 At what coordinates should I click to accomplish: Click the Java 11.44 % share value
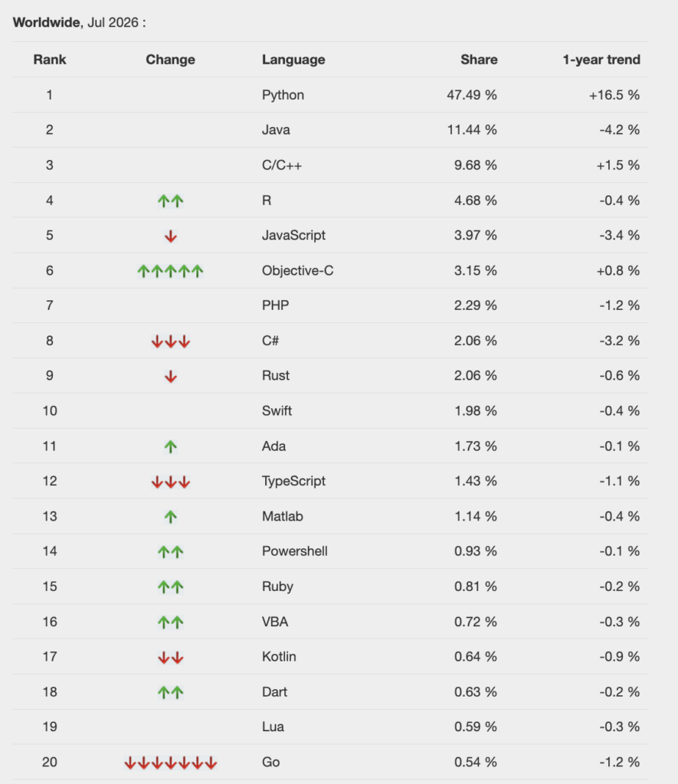tap(472, 130)
